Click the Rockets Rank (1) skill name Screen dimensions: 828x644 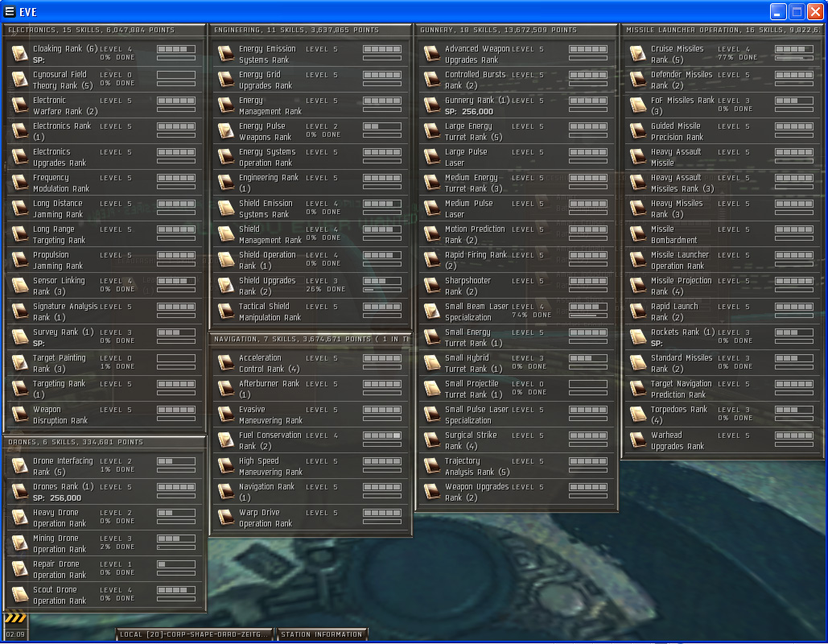pyautogui.click(x=683, y=332)
